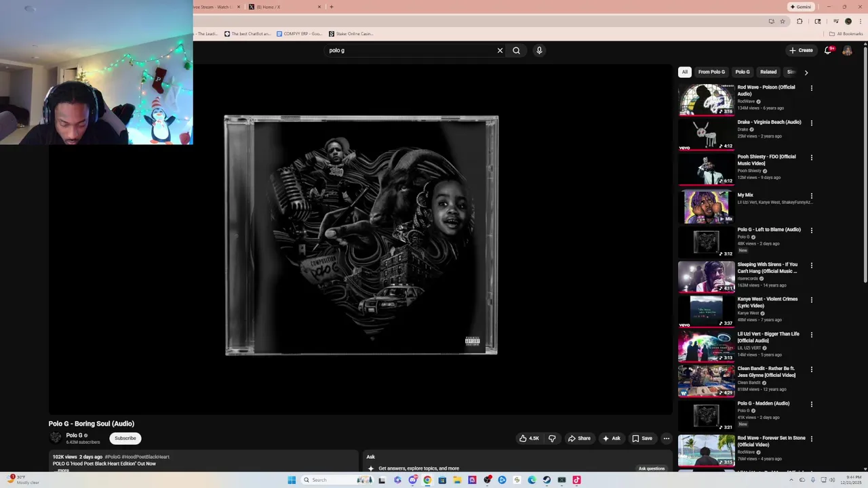Open Windows Start menu
Viewport: 868px width, 488px height.
[x=292, y=480]
